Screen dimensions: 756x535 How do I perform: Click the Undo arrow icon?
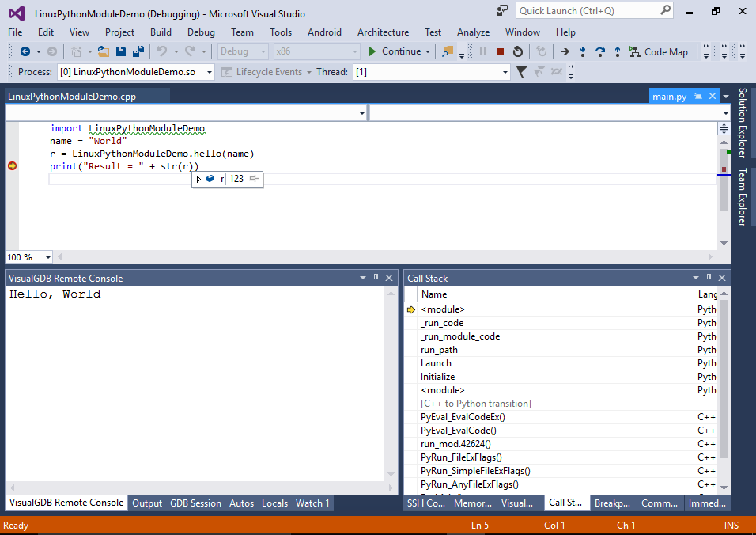162,51
